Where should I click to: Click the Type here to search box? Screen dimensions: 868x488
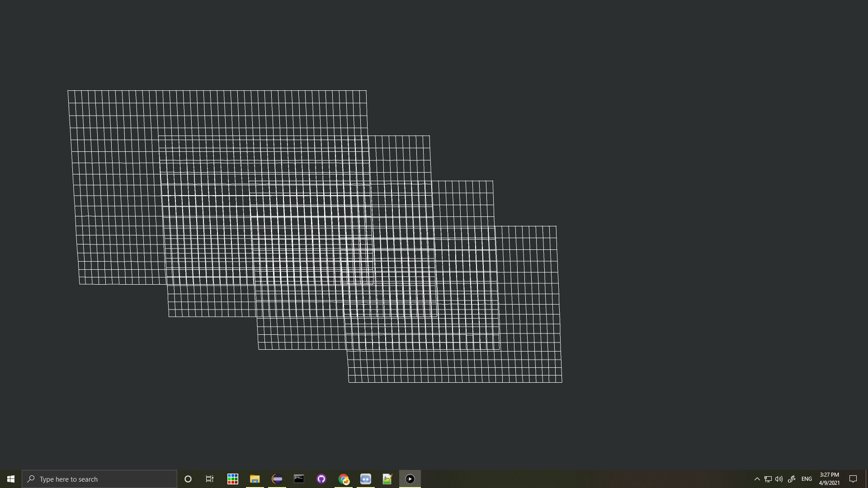pyautogui.click(x=99, y=479)
